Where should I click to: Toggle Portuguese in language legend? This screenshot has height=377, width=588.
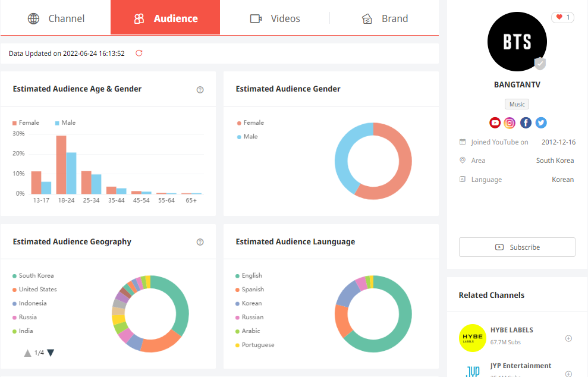click(254, 345)
